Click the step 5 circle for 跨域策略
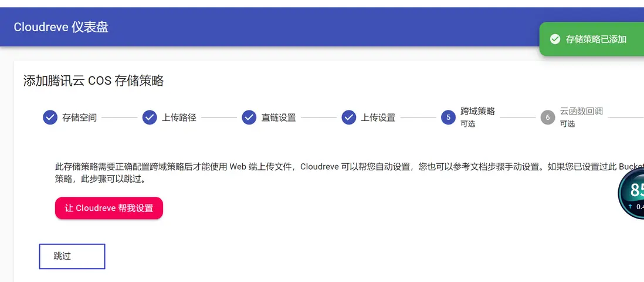 point(448,117)
